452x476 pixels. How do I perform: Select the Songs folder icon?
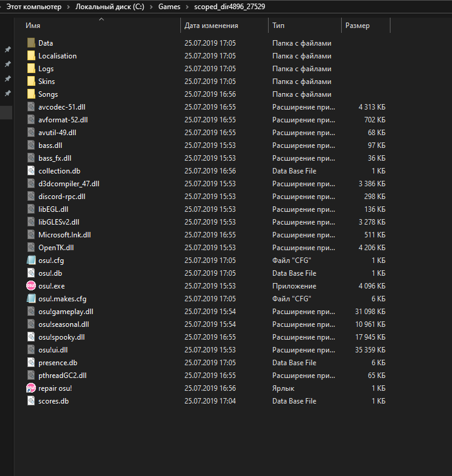coord(31,94)
